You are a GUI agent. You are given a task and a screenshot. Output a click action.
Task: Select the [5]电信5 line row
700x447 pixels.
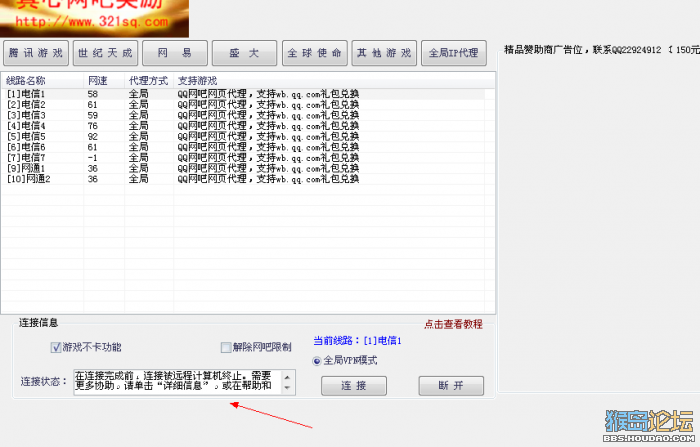click(243, 136)
